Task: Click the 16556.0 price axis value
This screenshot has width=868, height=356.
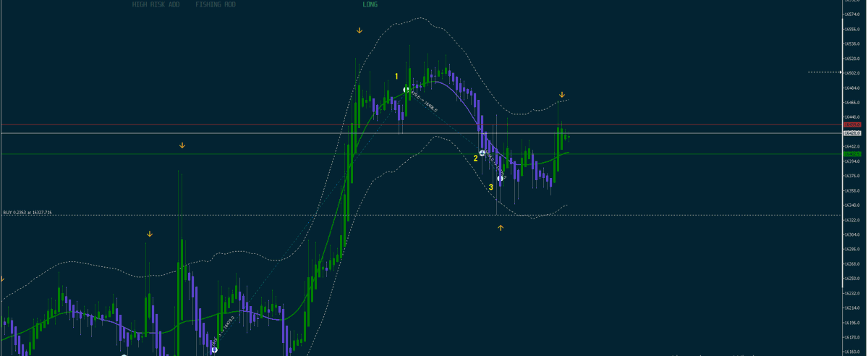Action: point(851,29)
